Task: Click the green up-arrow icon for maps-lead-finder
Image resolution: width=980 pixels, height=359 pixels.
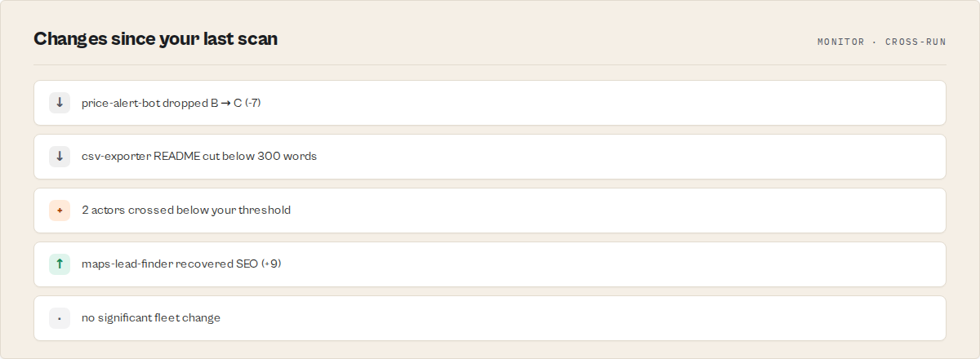Action: click(60, 264)
